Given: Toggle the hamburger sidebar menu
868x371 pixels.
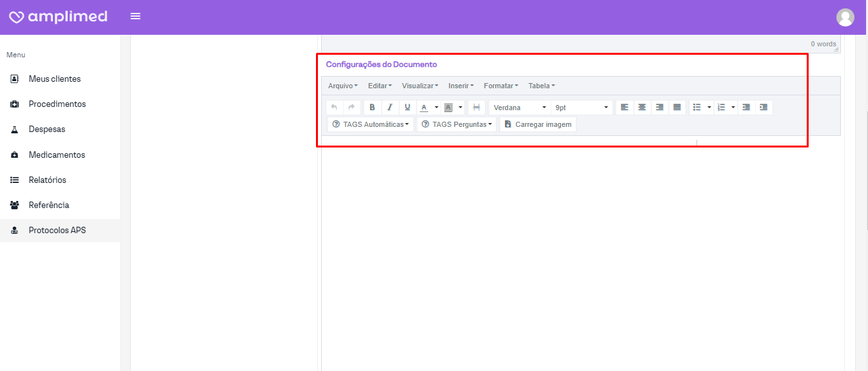Looking at the screenshot, I should (135, 16).
